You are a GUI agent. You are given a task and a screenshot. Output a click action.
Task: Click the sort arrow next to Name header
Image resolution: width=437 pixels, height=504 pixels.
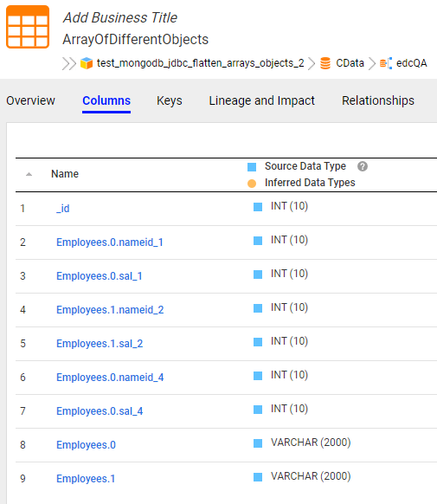29,174
